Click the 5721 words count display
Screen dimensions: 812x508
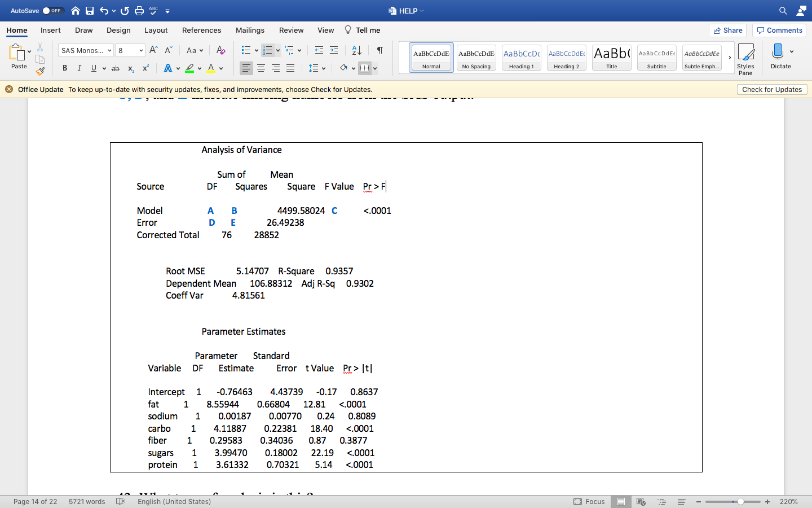coord(87,501)
